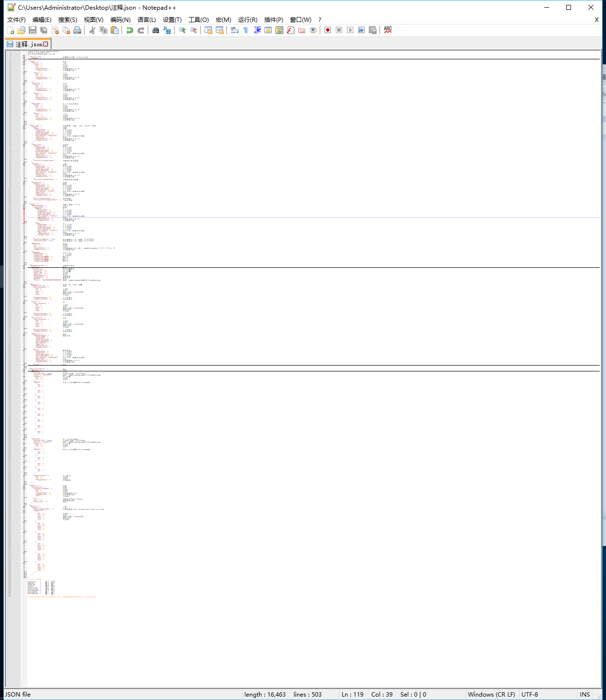Image resolution: width=606 pixels, height=700 pixels.
Task: Click the Print icon in toolbar
Action: 77,30
